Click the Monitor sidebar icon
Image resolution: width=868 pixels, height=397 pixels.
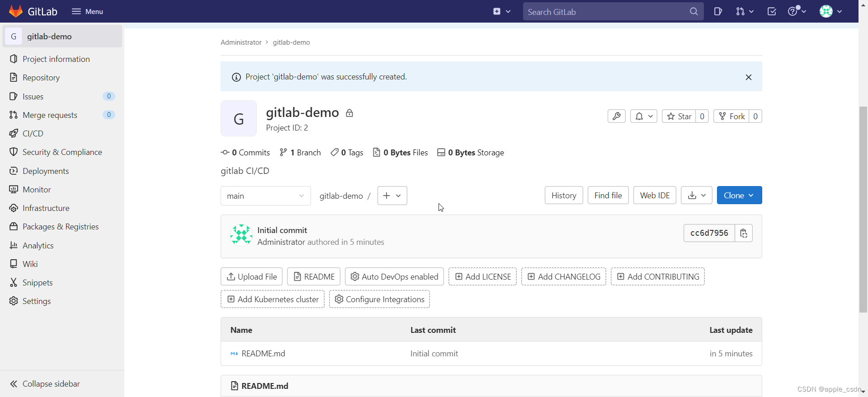pos(14,189)
